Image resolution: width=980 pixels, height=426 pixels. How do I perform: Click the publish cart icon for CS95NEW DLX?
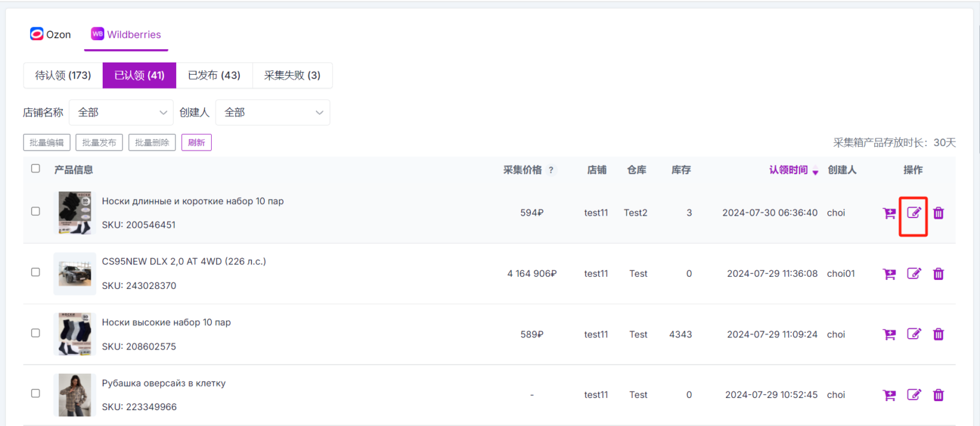(x=889, y=274)
